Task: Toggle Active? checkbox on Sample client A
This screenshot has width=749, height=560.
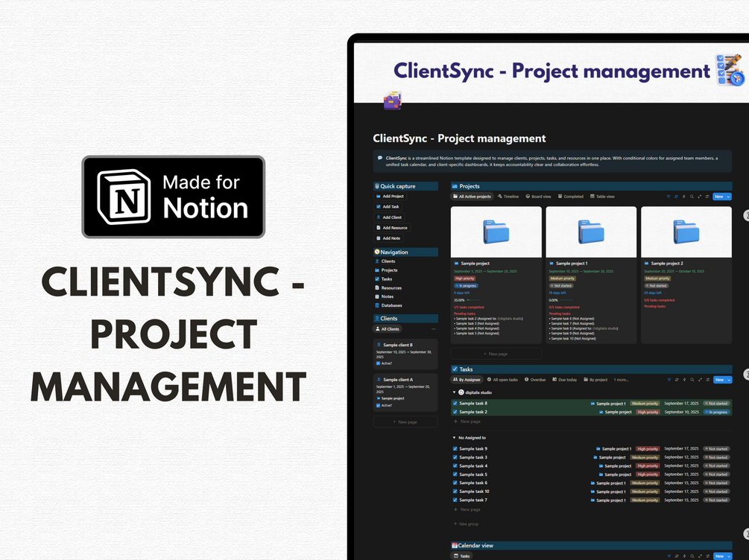Action: (x=379, y=405)
